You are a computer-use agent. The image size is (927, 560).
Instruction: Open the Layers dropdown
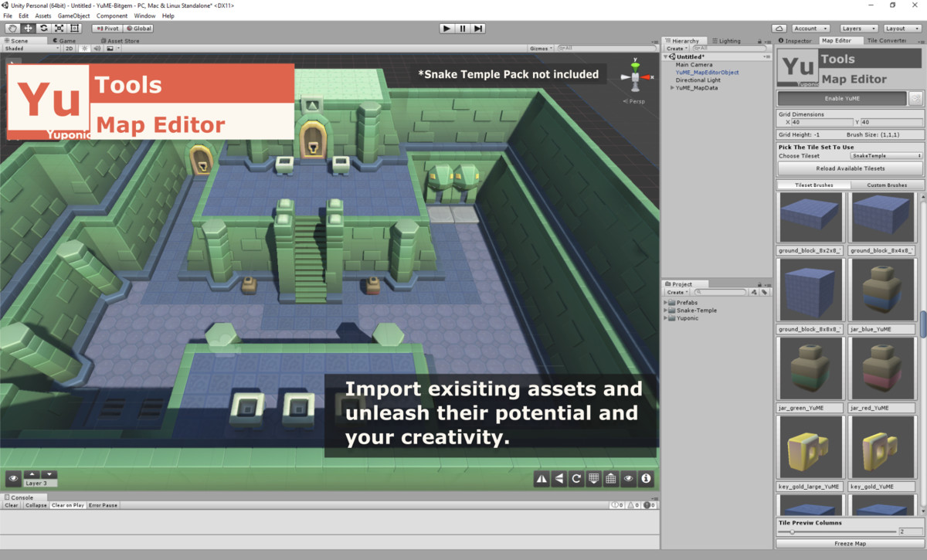[x=858, y=29]
